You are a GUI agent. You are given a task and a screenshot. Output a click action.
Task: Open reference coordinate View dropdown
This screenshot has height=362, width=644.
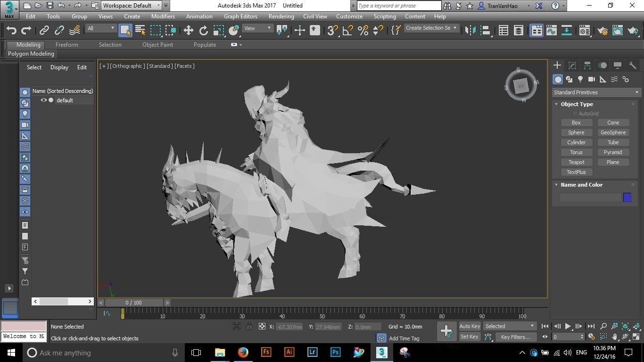click(257, 28)
